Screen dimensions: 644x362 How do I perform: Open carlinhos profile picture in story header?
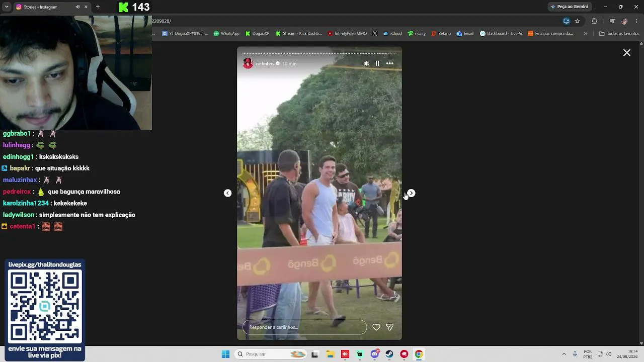[248, 63]
